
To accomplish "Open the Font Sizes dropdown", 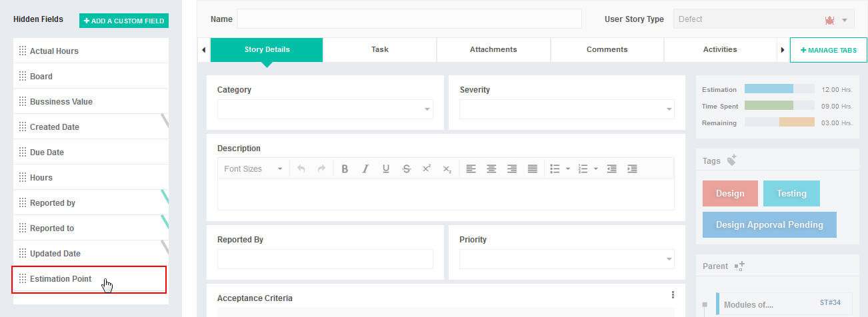I will click(x=253, y=169).
